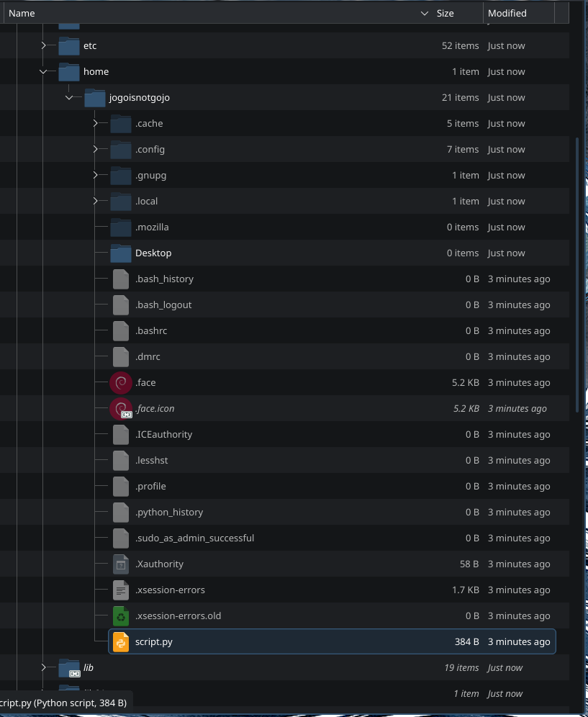Collapse the jogoisnotgojo home directory
The image size is (588, 717).
click(x=68, y=97)
